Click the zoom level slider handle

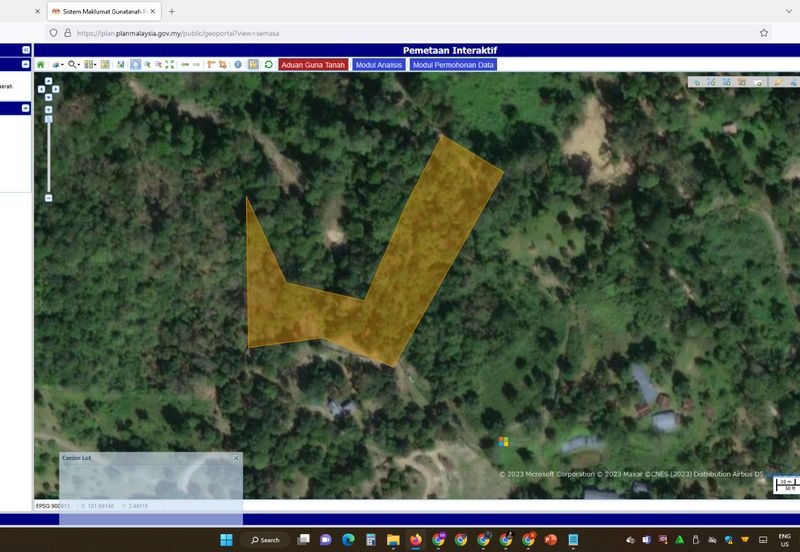[48, 119]
